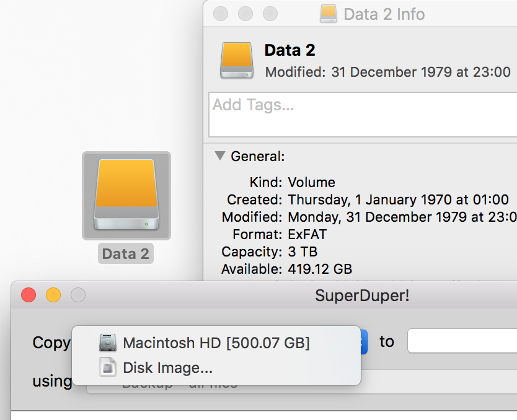Click the Kind value 'Volume'
The image size is (517, 420).
pyautogui.click(x=312, y=182)
